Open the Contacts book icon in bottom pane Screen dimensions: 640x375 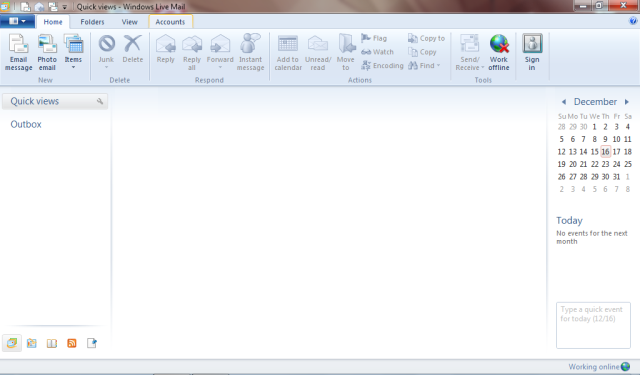52,343
